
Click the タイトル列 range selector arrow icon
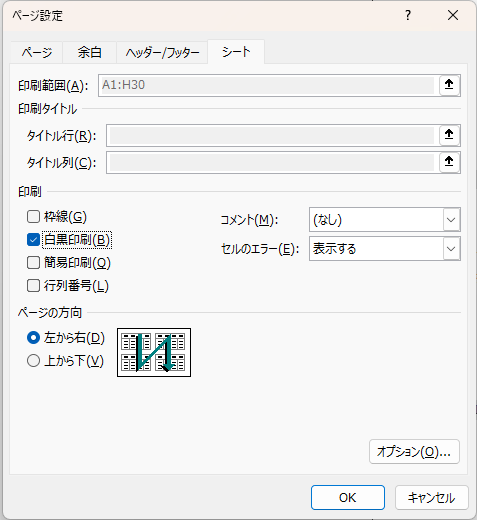click(x=449, y=162)
